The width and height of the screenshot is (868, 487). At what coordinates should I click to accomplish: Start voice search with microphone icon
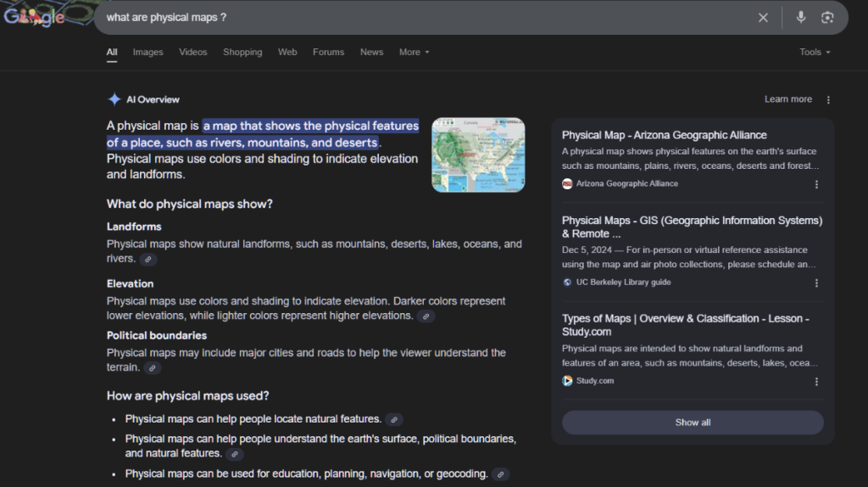(800, 18)
